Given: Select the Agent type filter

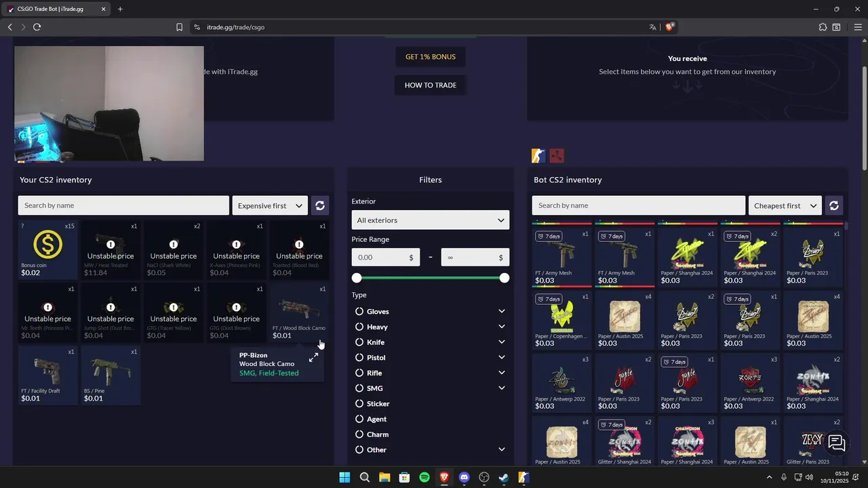Looking at the screenshot, I should click(370, 419).
